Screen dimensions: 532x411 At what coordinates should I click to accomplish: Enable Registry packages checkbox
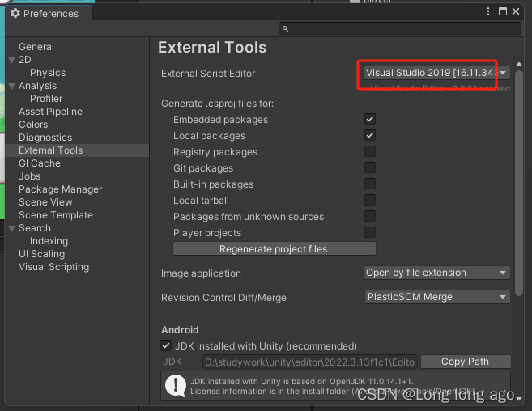370,151
